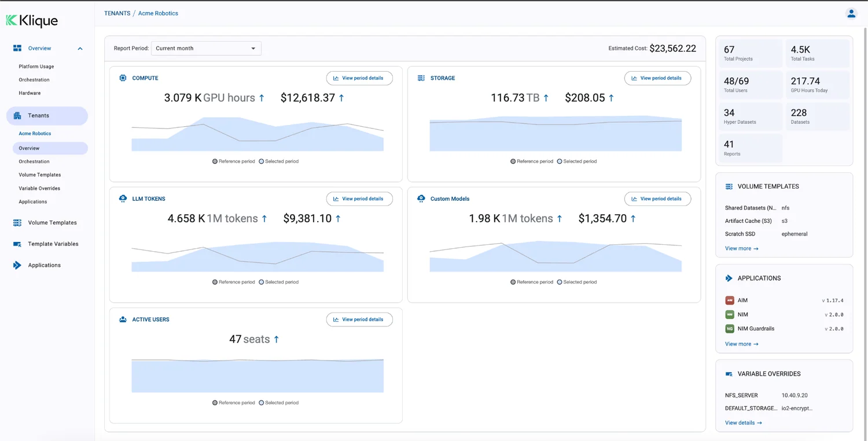Click the Active Users people icon
Viewport: 868px width, 441px height.
[123, 319]
